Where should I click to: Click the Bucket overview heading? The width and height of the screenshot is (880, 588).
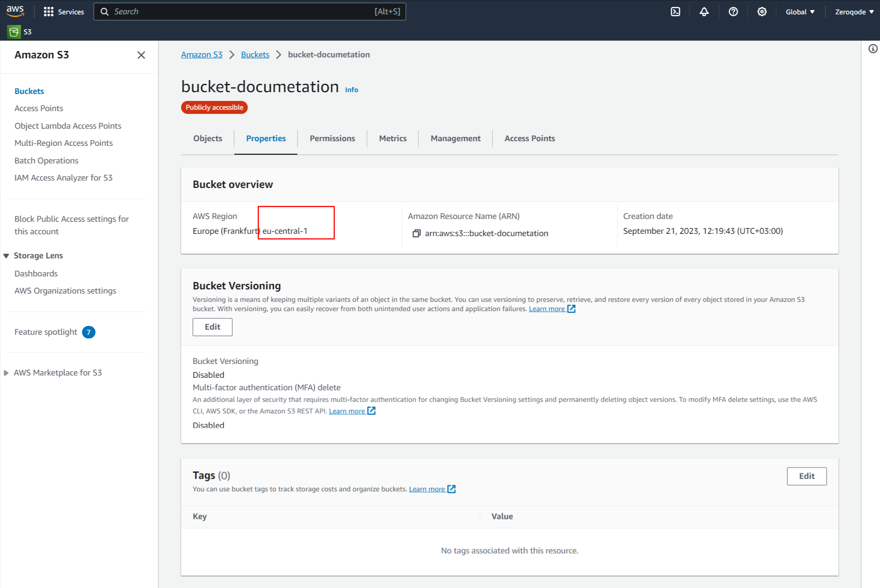pos(233,184)
